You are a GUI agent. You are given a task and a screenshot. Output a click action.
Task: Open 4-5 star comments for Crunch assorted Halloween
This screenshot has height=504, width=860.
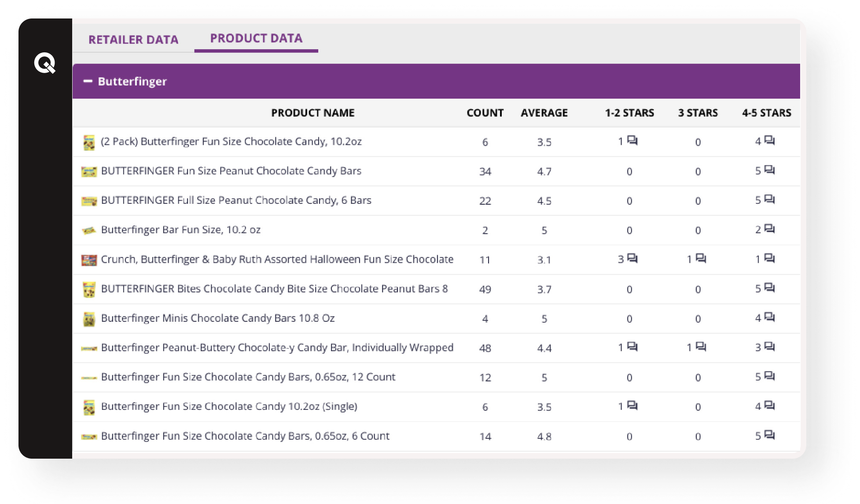770,258
